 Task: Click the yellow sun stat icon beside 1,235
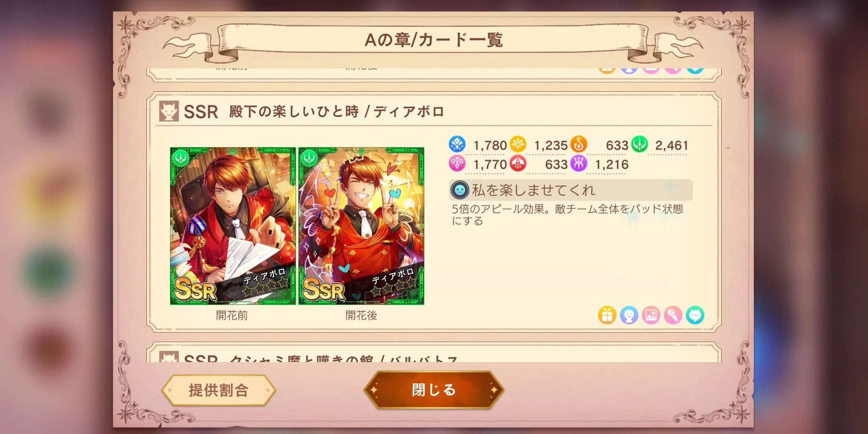click(x=518, y=144)
